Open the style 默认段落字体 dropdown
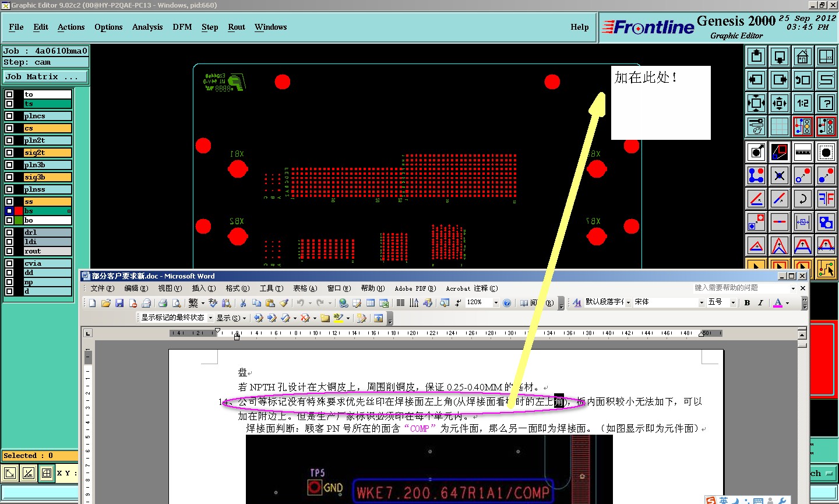839x504 pixels. tap(628, 303)
